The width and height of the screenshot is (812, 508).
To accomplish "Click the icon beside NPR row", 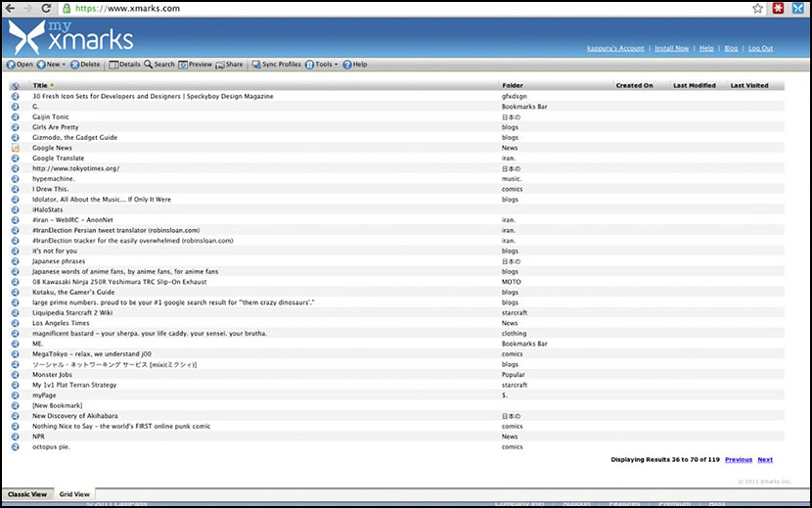I will (15, 437).
